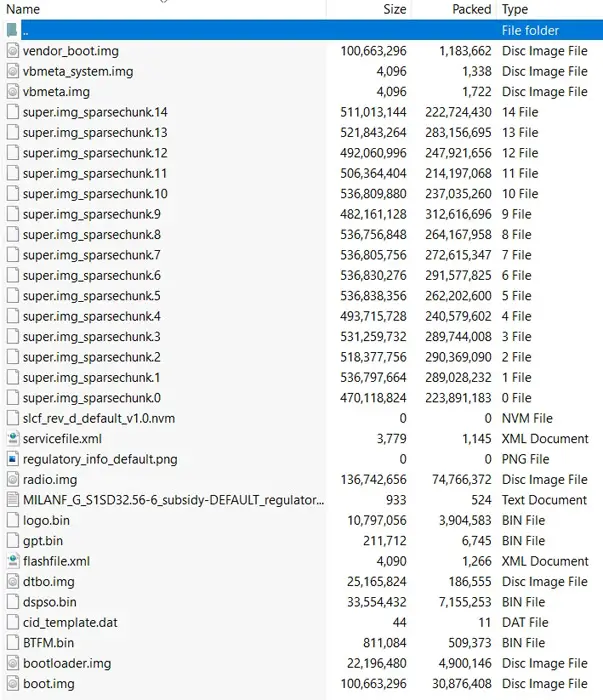
Task: Click the boot.img disc image icon
Action: coord(13,684)
